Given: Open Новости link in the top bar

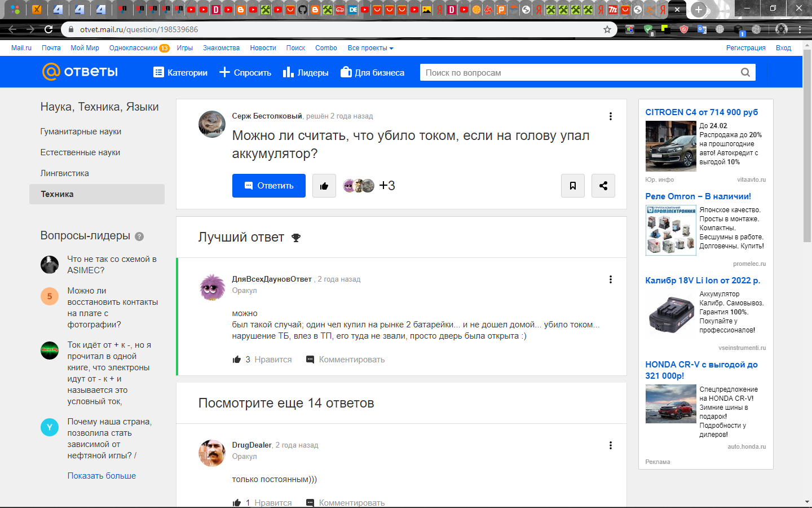Looking at the screenshot, I should coord(263,48).
